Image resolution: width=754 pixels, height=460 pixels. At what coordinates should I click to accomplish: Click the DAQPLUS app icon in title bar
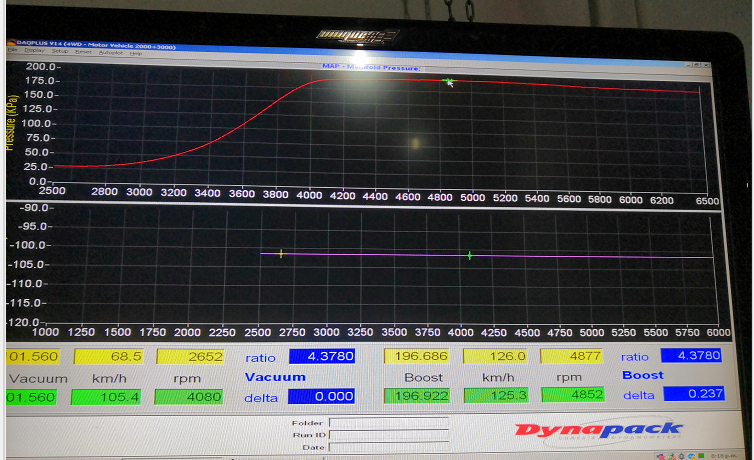(11, 43)
